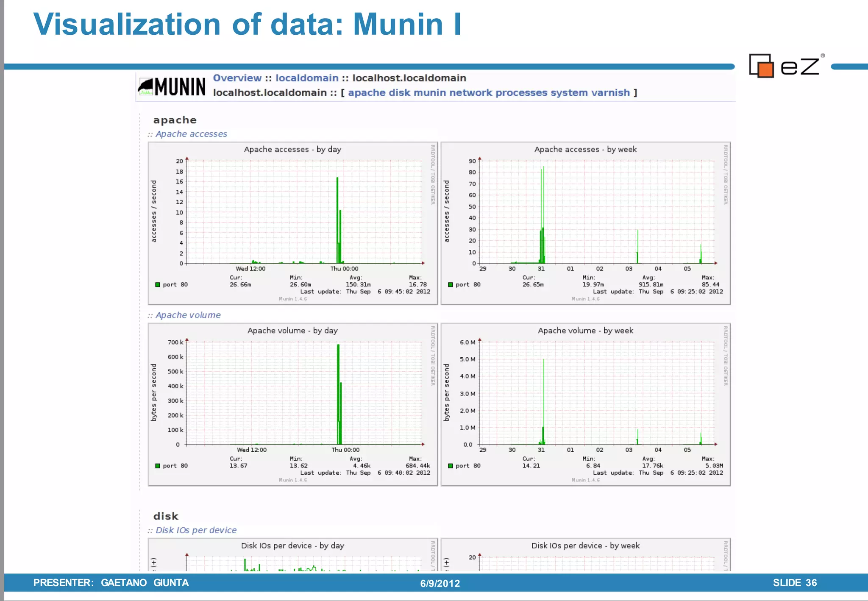Open the Apache accesses by week graph
The width and height of the screenshot is (868, 601).
(x=586, y=223)
